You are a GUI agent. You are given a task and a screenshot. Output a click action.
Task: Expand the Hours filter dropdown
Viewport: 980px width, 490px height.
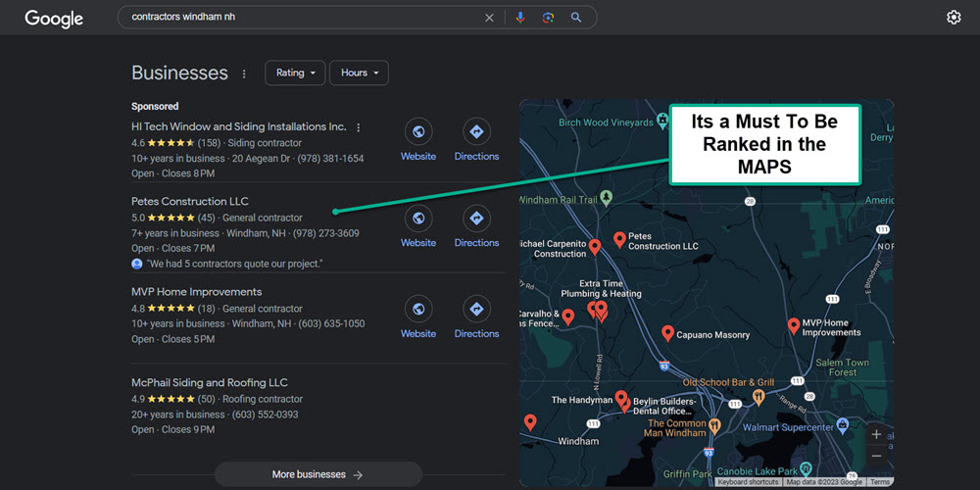[360, 73]
